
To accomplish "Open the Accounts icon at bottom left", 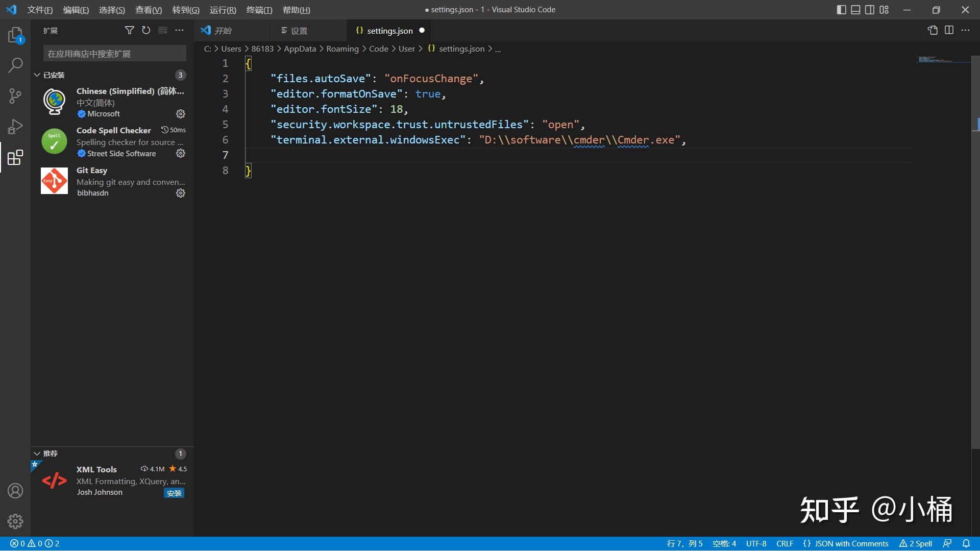I will tap(15, 491).
